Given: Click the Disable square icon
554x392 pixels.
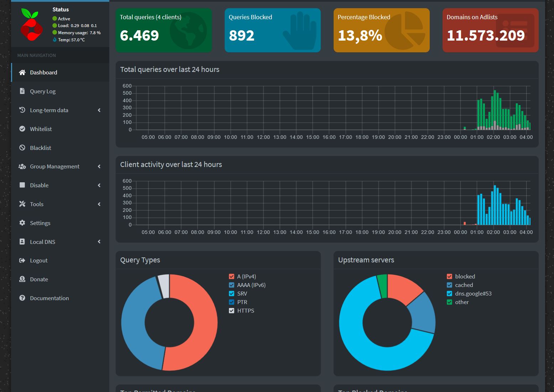Looking at the screenshot, I should [x=22, y=185].
